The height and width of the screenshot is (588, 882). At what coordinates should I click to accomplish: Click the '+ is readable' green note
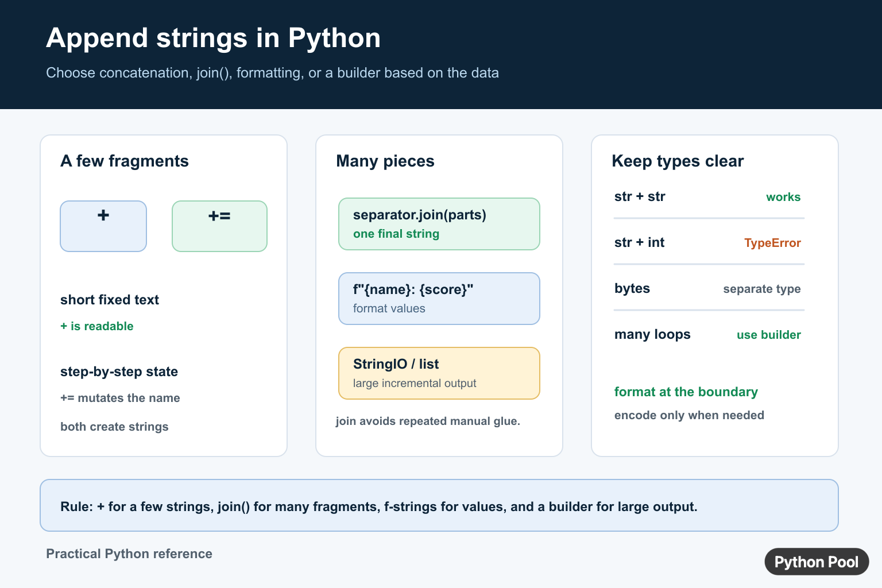pyautogui.click(x=97, y=326)
